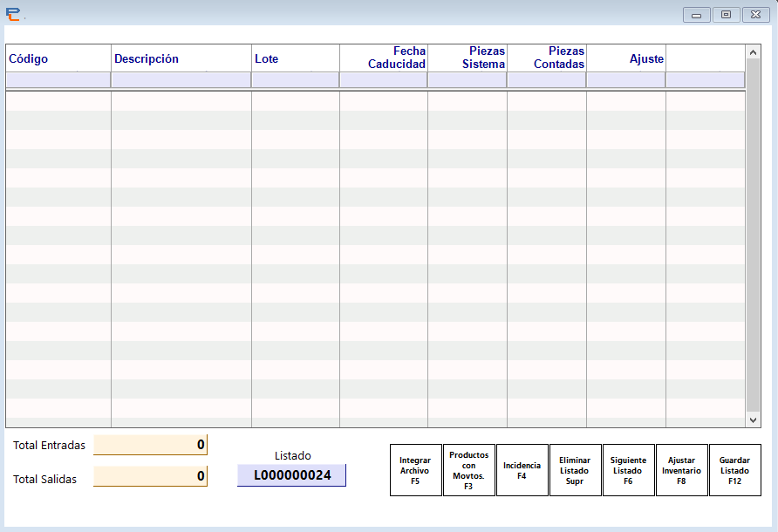This screenshot has height=532, width=778.
Task: Click the Incidencia F4 button
Action: click(522, 470)
